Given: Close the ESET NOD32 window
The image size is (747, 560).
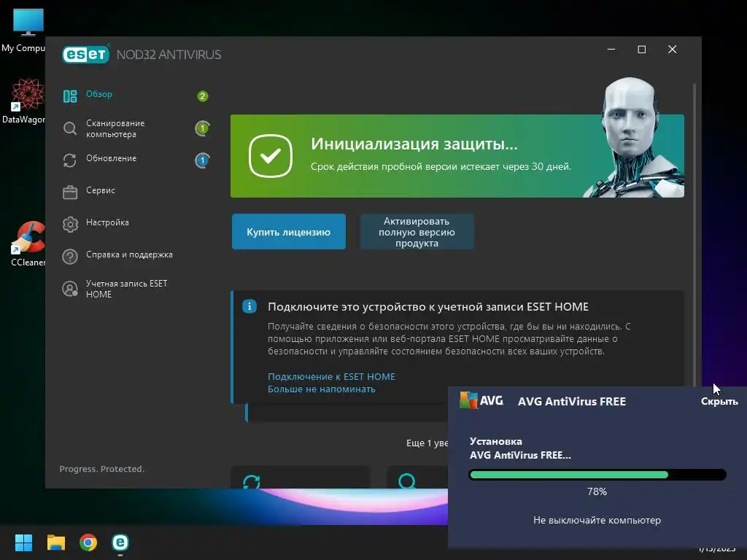Looking at the screenshot, I should click(x=672, y=50).
